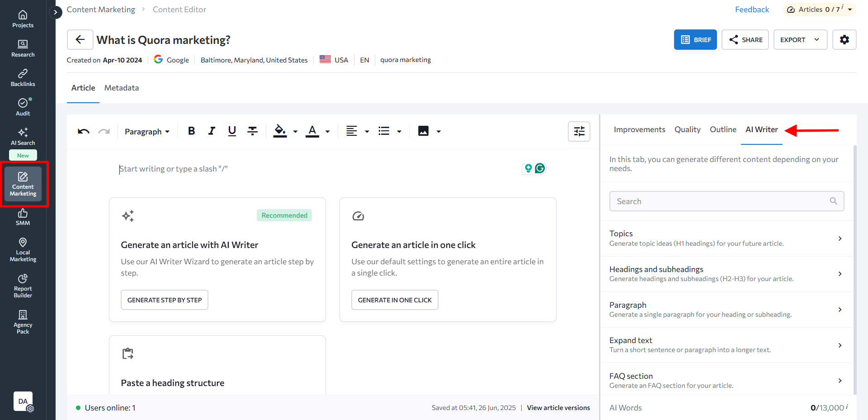The height and width of the screenshot is (420, 868).
Task: Open View article versions link
Action: 558,408
